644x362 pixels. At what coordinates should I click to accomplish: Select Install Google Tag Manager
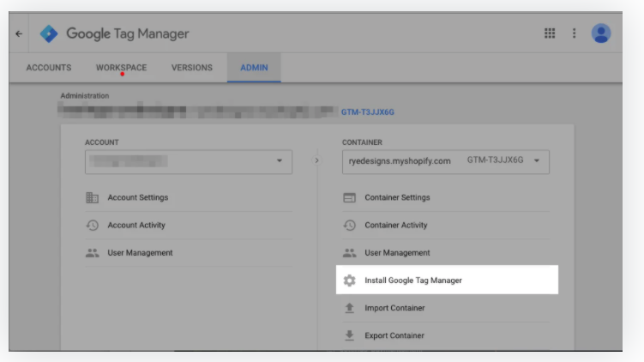447,280
